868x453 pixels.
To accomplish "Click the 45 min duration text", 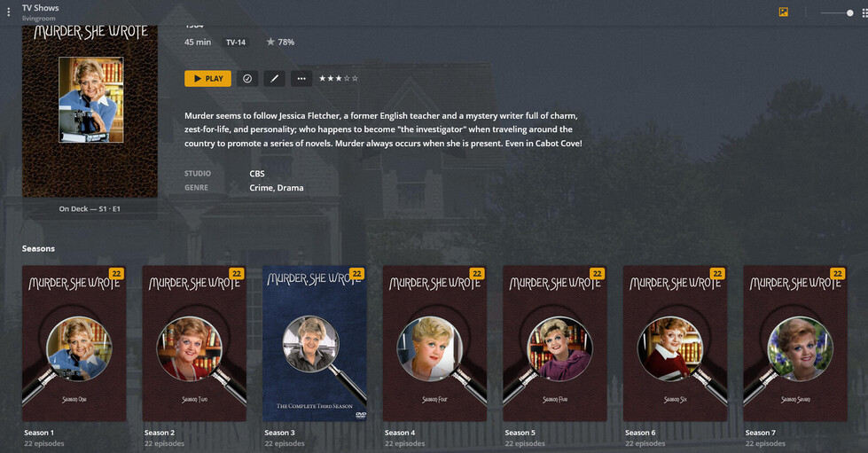I will pos(198,42).
